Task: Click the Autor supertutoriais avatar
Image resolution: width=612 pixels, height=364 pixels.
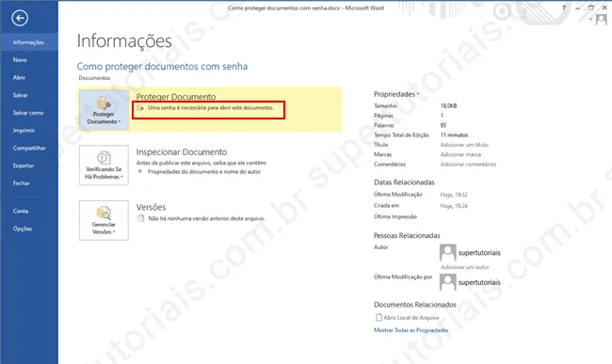Action: [447, 252]
